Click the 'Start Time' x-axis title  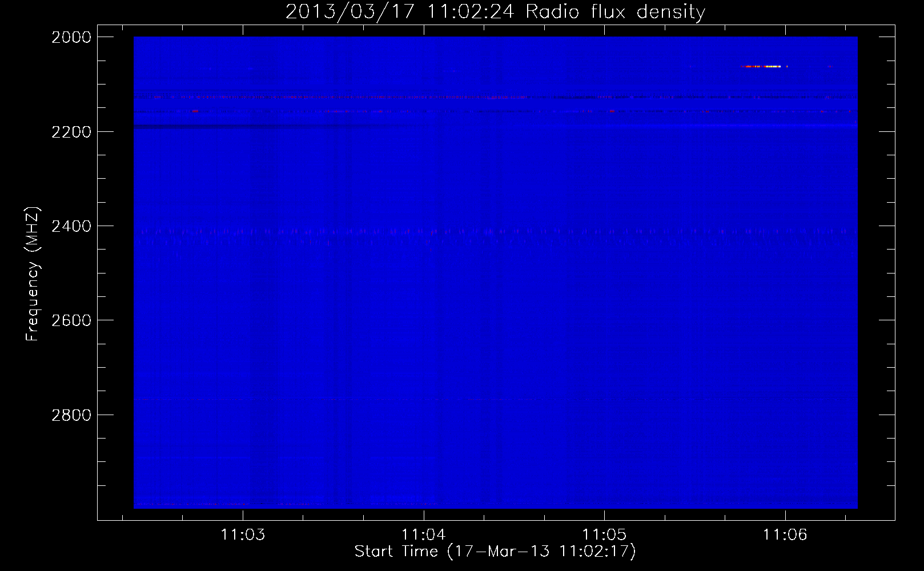click(x=396, y=551)
